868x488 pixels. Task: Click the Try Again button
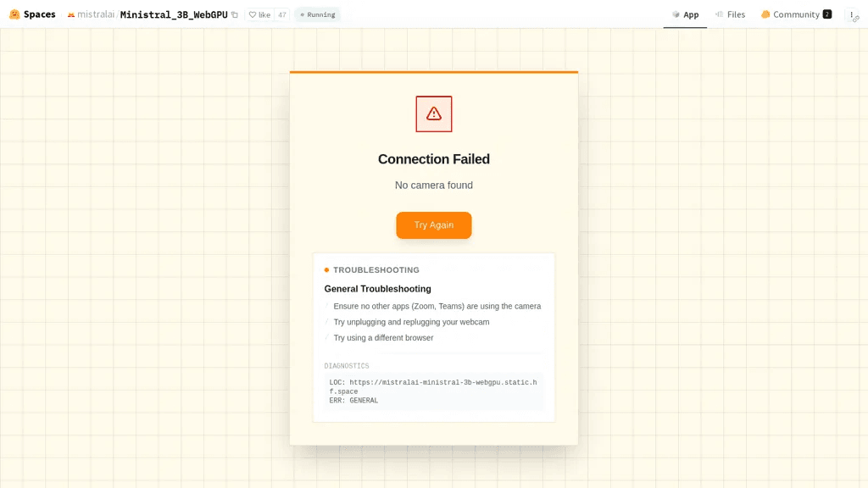[434, 225]
